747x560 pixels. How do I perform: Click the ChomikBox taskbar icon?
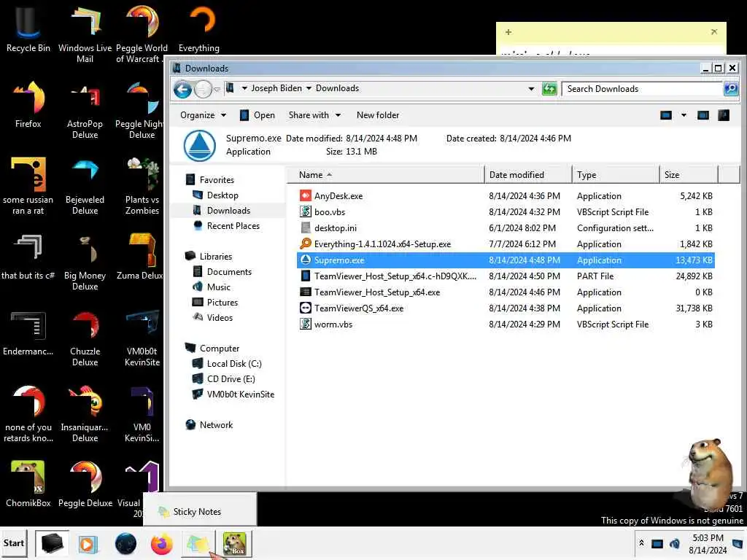tap(234, 543)
